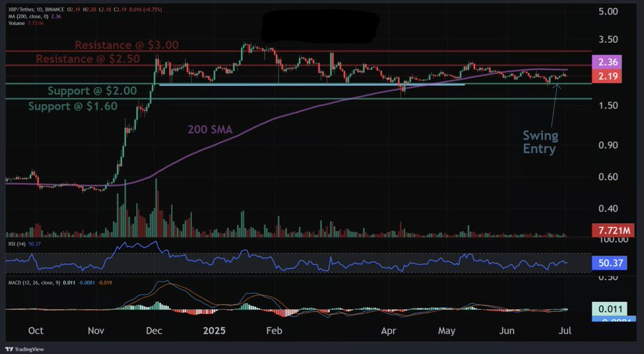The image size is (644, 354).
Task: Click the "200 SMA" purple annotation
Action: tap(210, 129)
